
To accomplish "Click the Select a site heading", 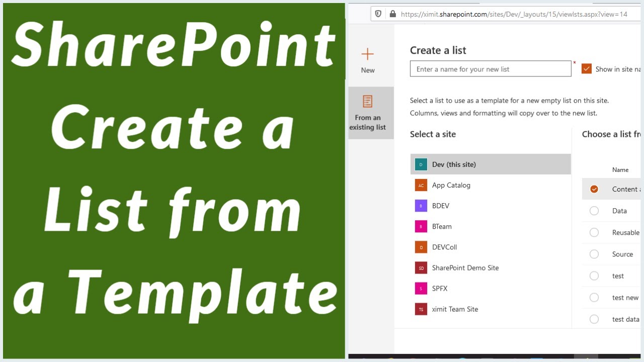I will [433, 134].
